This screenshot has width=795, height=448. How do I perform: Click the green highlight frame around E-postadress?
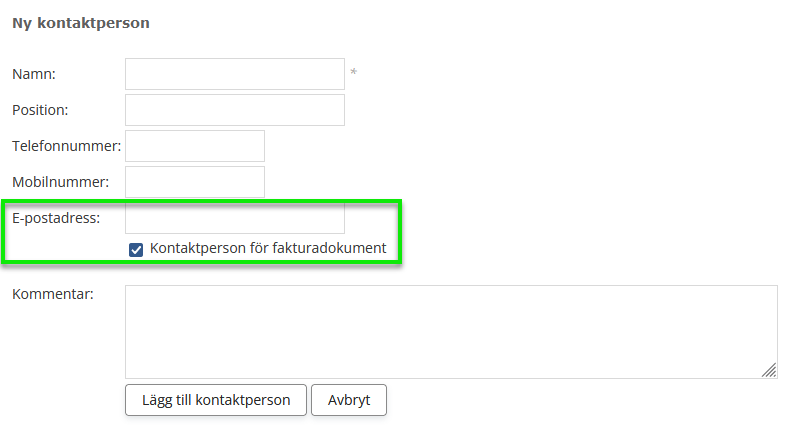pos(401,232)
